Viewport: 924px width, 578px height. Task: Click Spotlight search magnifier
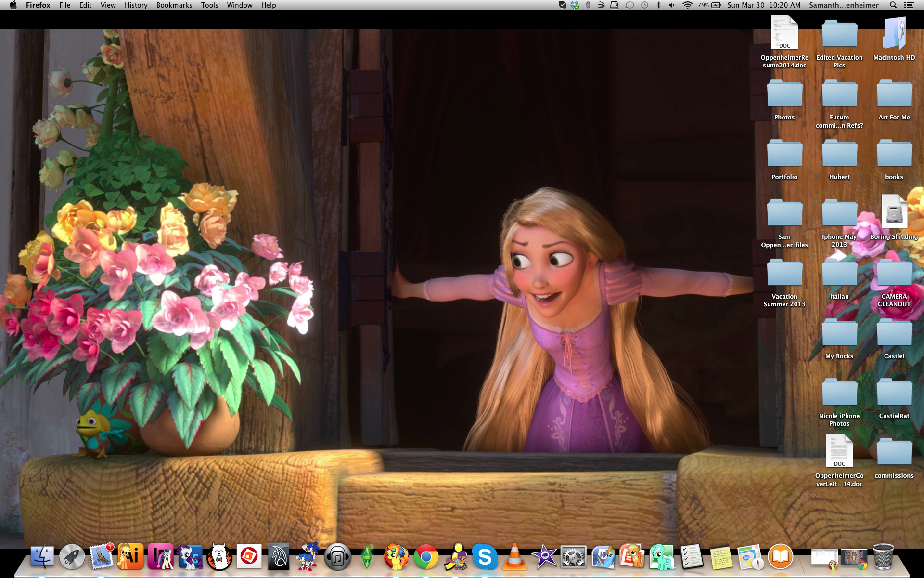(x=893, y=5)
